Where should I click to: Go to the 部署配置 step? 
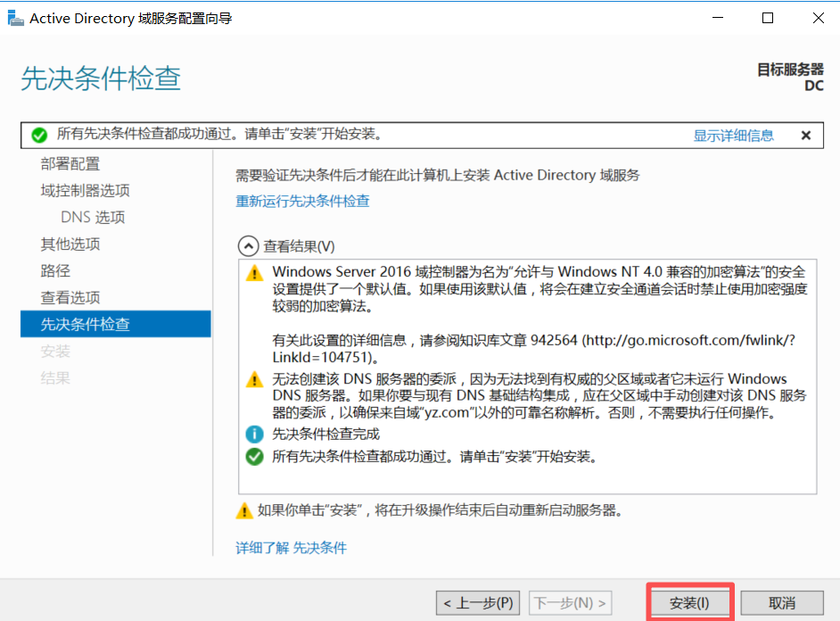[x=70, y=164]
